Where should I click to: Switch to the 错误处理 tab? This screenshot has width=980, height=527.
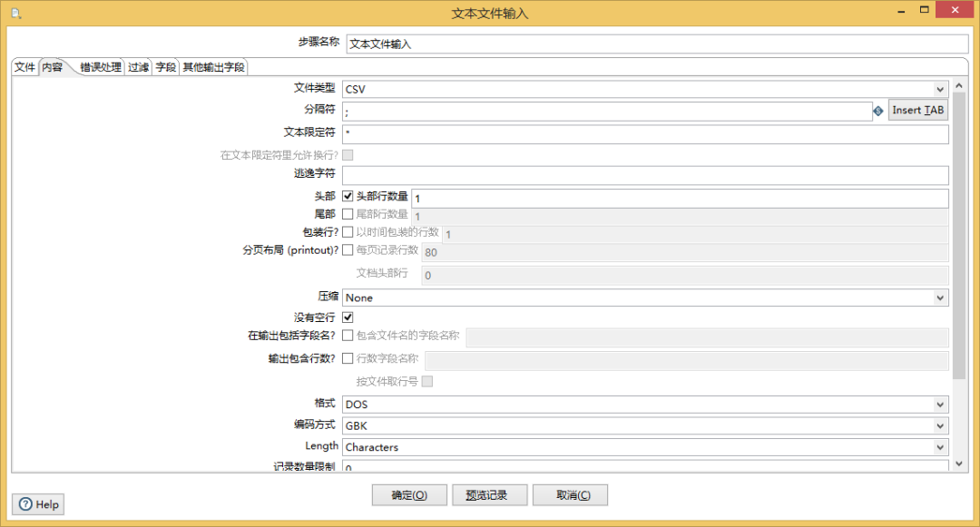pyautogui.click(x=100, y=67)
